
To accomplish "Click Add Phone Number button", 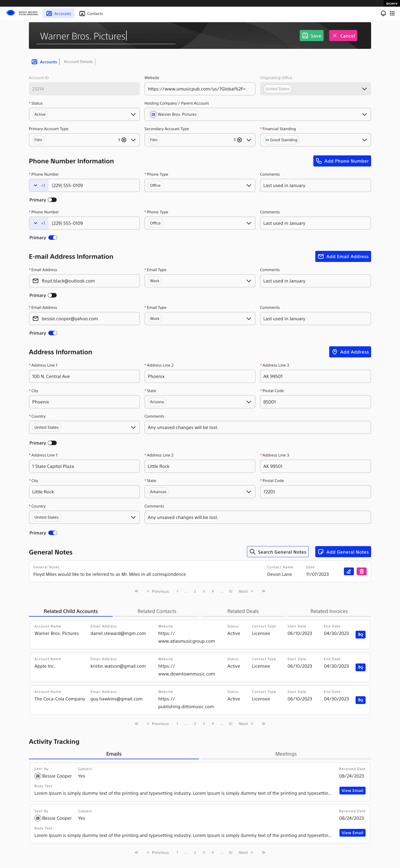I will 342,161.
